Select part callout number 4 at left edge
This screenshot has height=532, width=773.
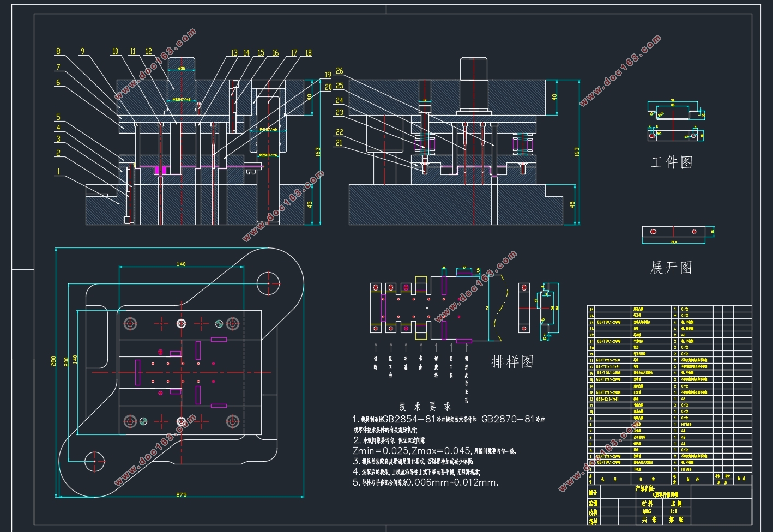point(58,128)
